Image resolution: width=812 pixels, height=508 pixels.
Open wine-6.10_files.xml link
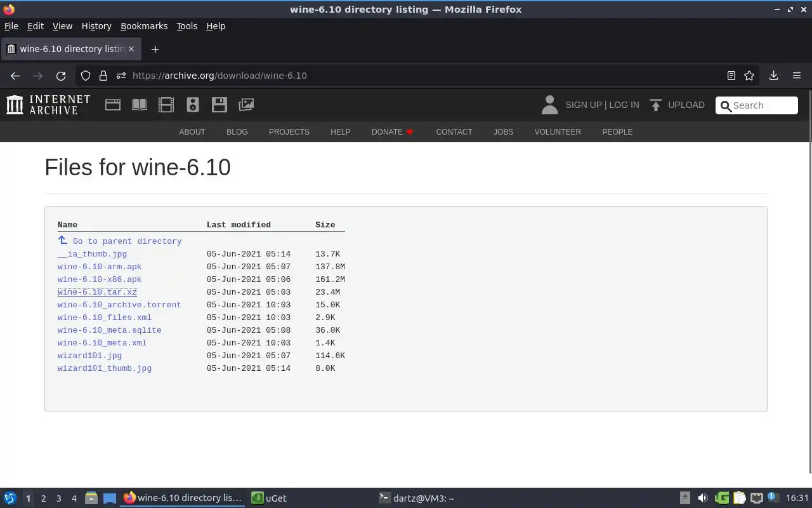pyautogui.click(x=105, y=317)
